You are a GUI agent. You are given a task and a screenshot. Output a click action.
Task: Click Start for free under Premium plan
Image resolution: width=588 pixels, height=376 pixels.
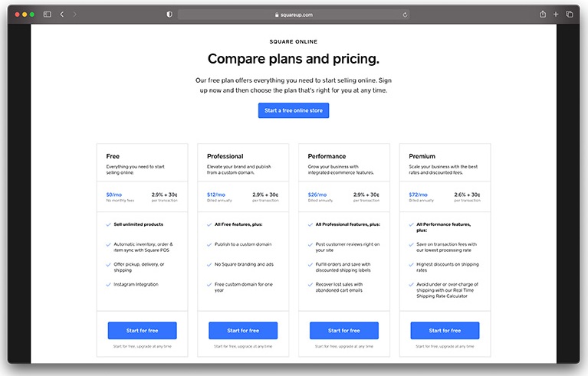pos(445,331)
